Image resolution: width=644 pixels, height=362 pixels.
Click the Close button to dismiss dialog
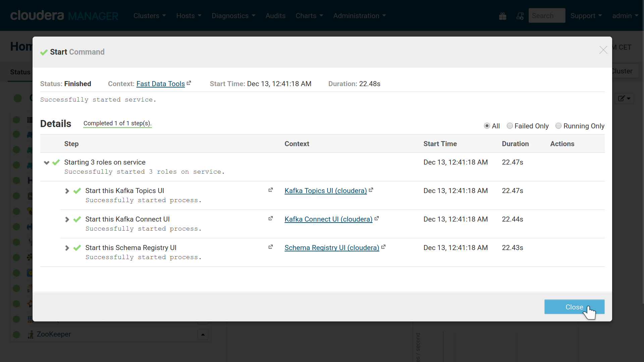[574, 307]
